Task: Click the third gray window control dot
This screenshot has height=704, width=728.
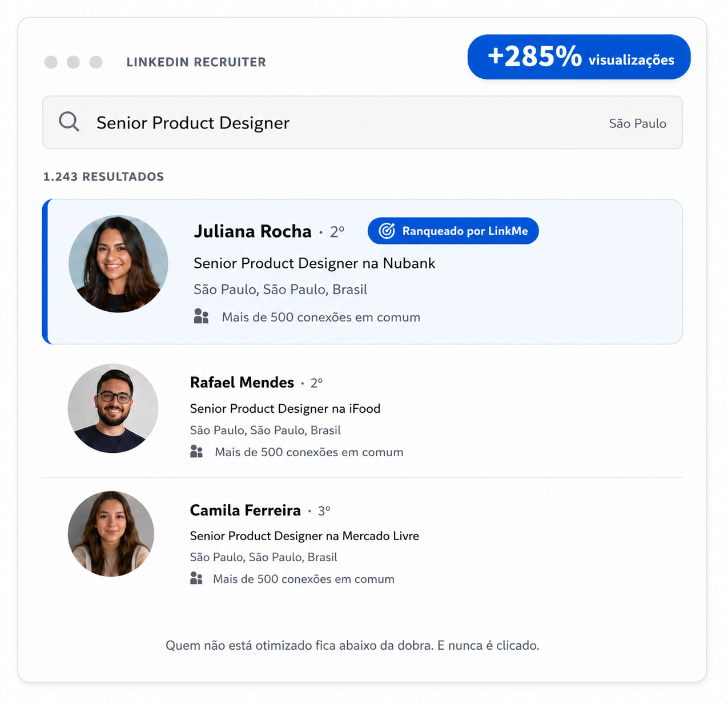Action: (x=96, y=62)
